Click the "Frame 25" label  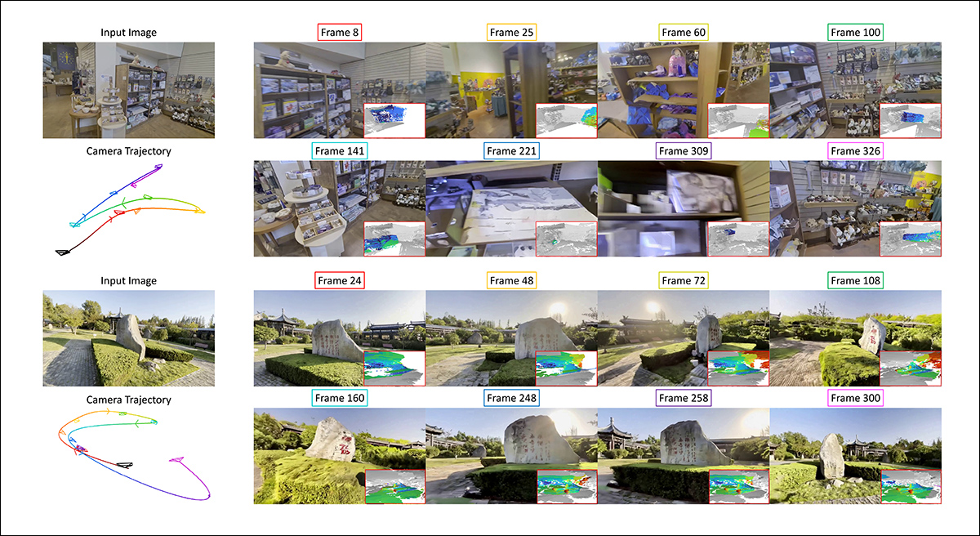pos(511,33)
